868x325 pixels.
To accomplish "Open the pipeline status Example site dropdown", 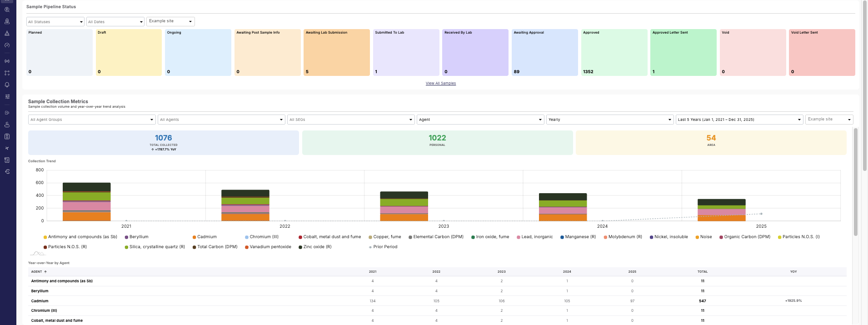I will coord(170,21).
